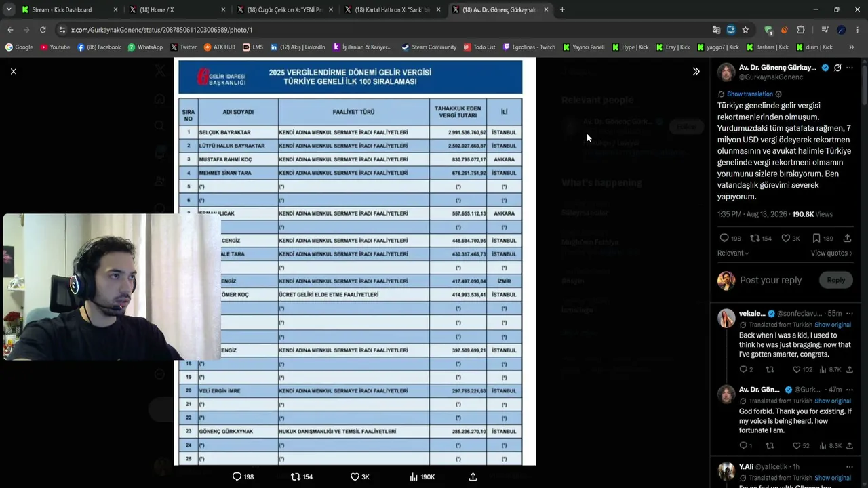Open the green extension with badge 1
The height and width of the screenshot is (488, 868).
click(768, 30)
